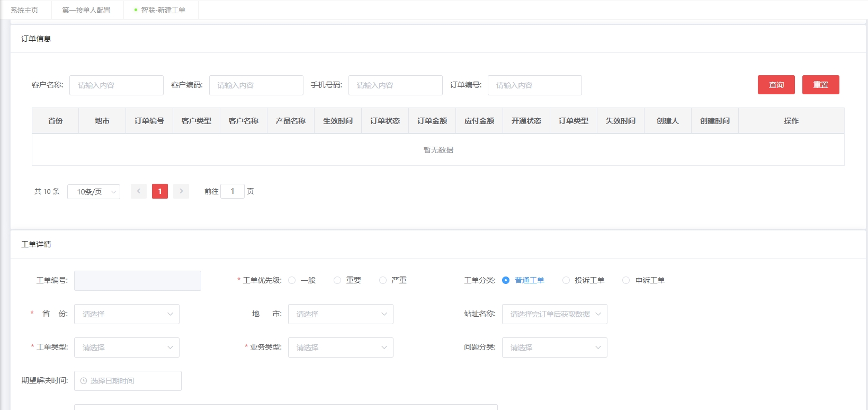Open the 系统主页 tab
868x410 pixels.
[24, 10]
